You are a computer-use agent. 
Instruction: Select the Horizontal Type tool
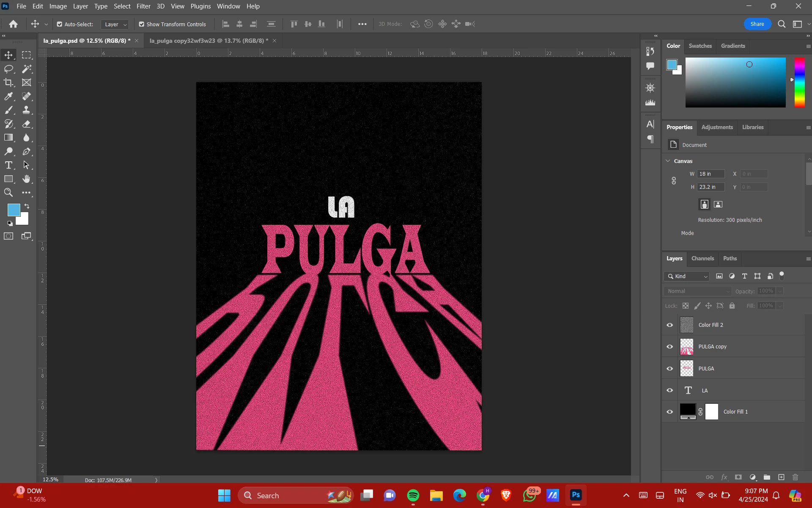tap(8, 165)
